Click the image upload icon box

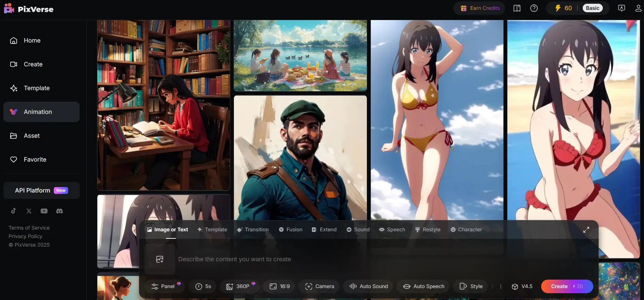click(x=160, y=259)
